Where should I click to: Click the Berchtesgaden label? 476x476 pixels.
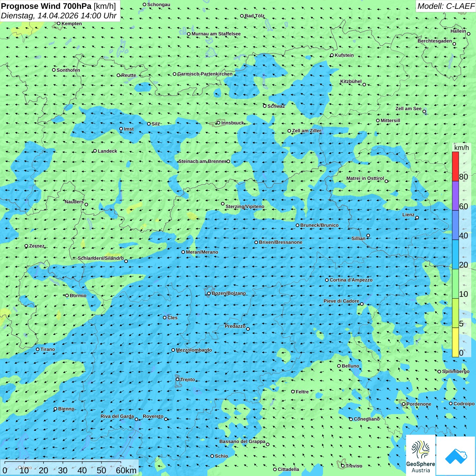pos(435,41)
